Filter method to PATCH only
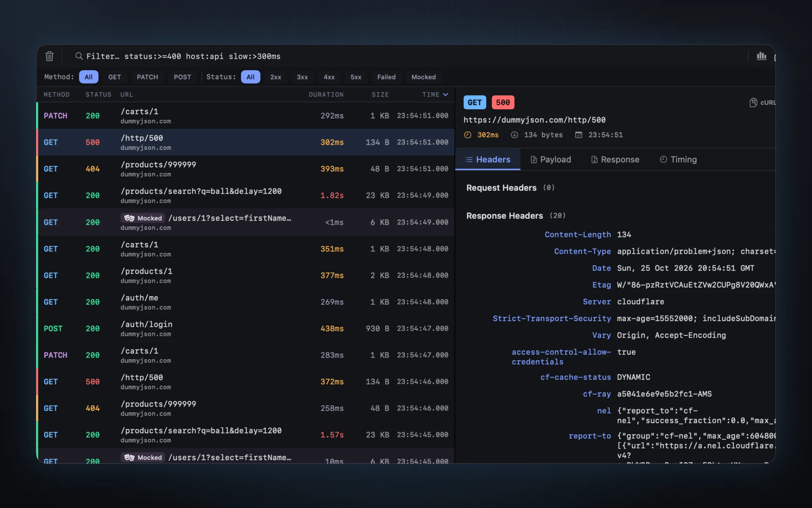 tap(147, 77)
